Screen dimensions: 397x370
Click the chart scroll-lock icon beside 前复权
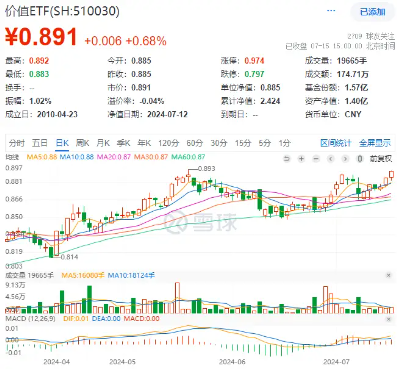tap(360, 159)
